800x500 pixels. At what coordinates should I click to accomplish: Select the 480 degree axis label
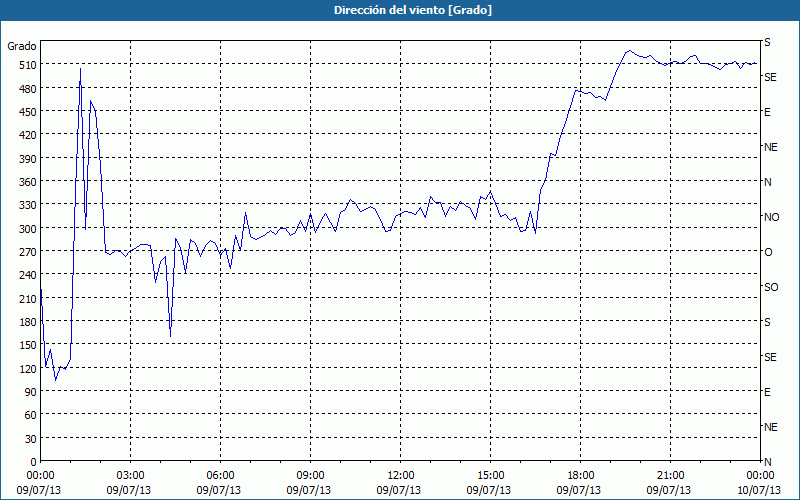tap(28, 89)
